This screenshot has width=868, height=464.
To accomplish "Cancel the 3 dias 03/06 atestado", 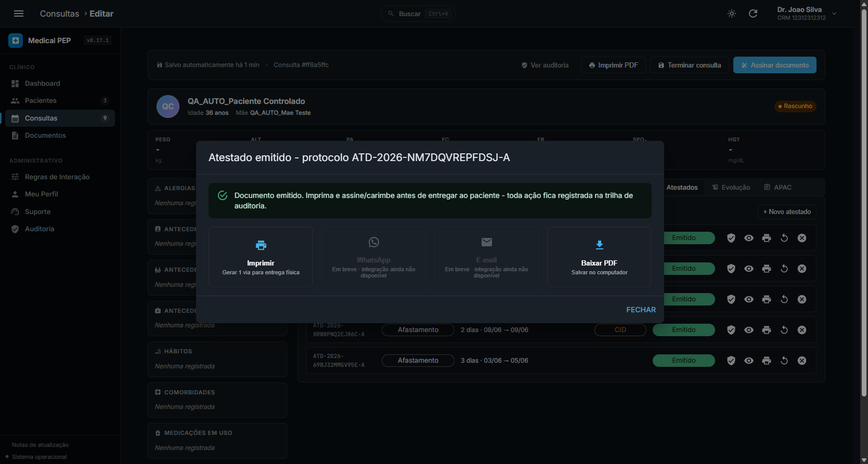I will click(802, 361).
